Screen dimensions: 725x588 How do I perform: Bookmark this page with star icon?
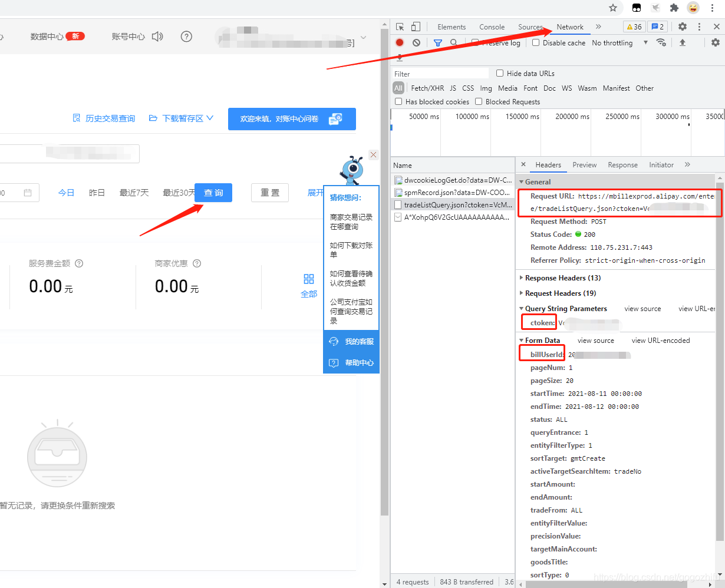[613, 8]
